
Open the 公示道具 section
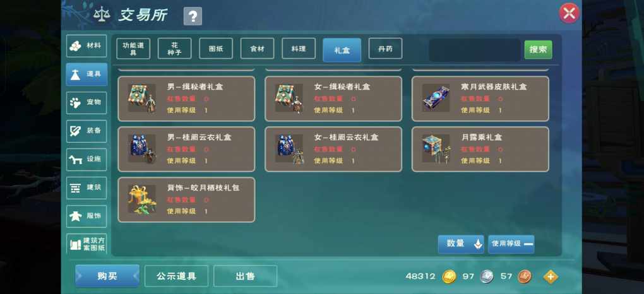coord(176,276)
